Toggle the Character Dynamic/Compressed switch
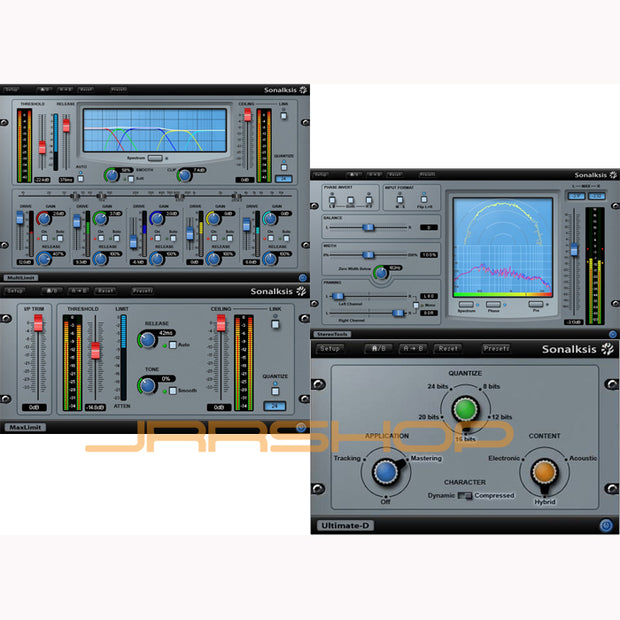 click(x=465, y=495)
